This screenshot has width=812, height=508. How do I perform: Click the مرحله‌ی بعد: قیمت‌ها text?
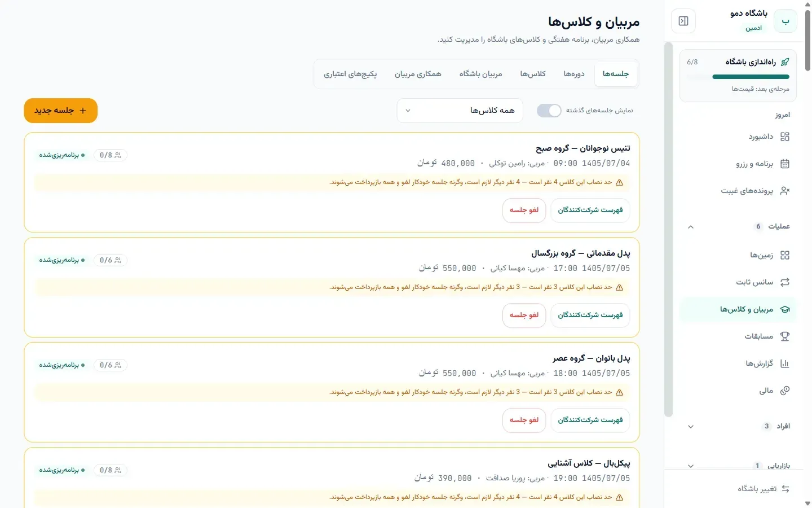pyautogui.click(x=761, y=89)
